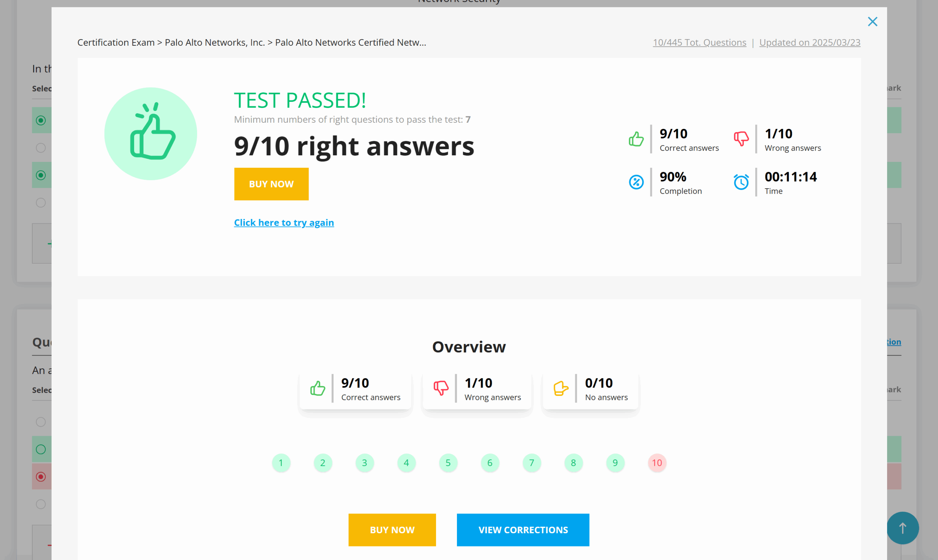Click the Overview green thumbs-up icon

pos(317,388)
